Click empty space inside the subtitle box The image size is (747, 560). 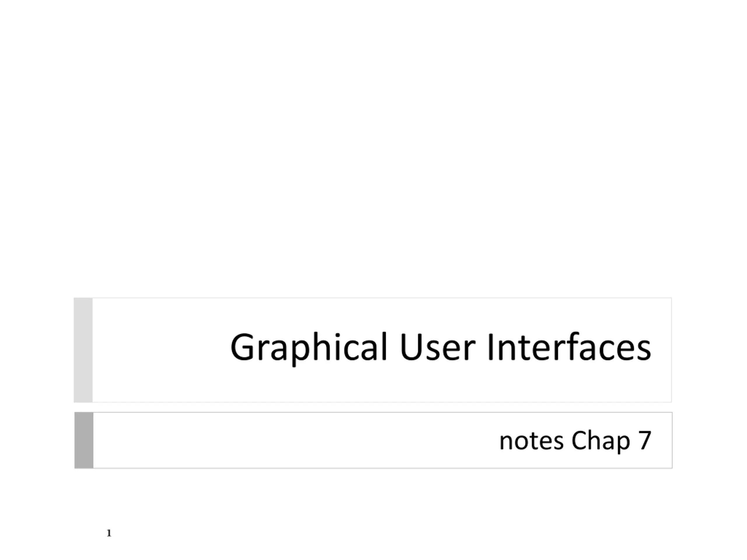(270, 440)
